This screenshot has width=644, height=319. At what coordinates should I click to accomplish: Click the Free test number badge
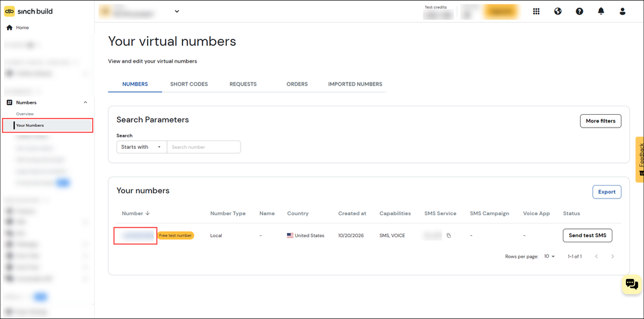click(175, 235)
